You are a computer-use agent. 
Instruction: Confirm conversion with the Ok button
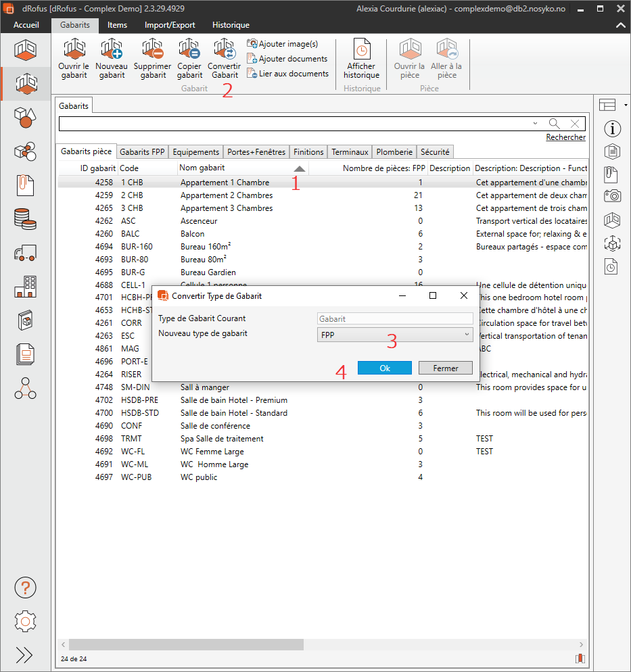(x=384, y=368)
